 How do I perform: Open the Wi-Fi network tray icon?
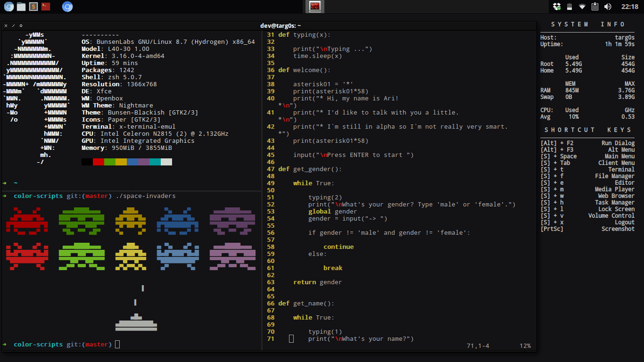582,7
